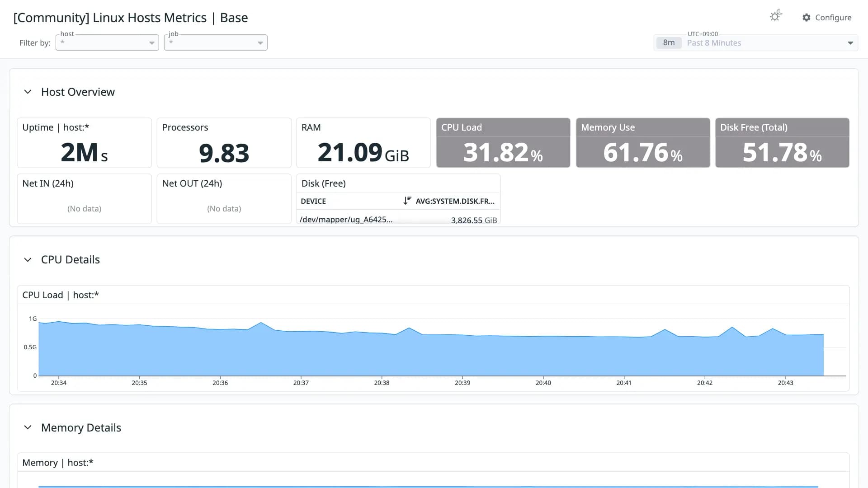Select the Disk Free (Total) 51.78% widget

coord(782,143)
